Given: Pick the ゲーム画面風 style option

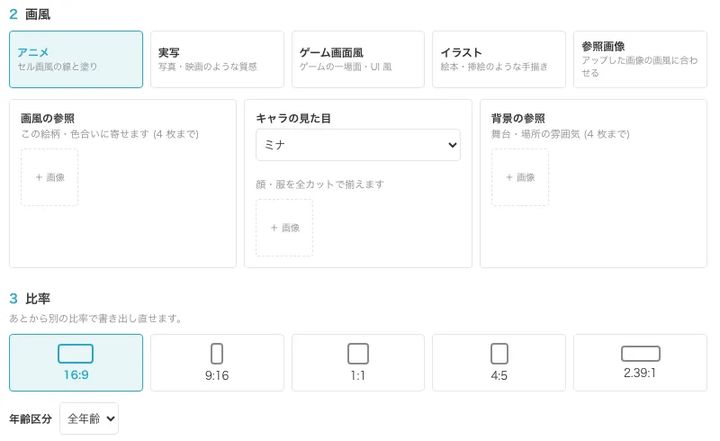Looking at the screenshot, I should [358, 59].
